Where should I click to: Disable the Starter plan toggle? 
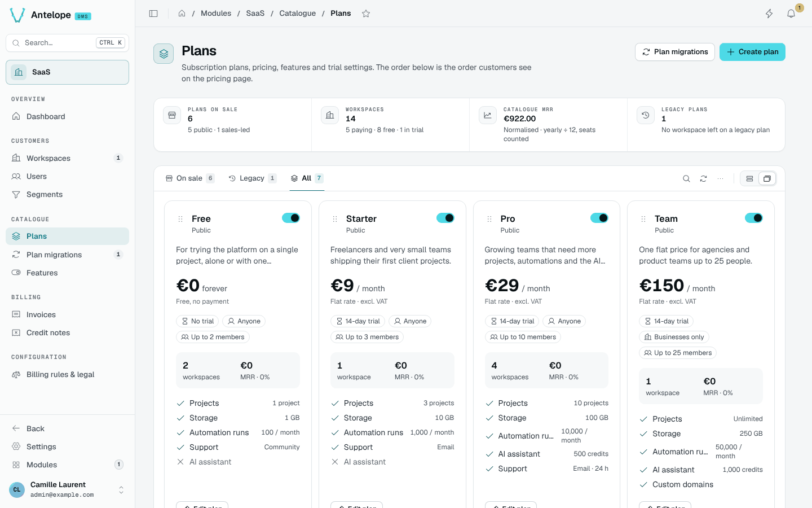pos(445,218)
